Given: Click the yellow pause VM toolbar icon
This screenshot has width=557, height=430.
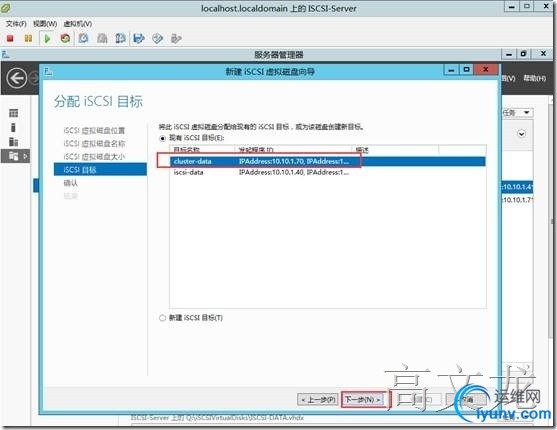Looking at the screenshot, I should (28, 38).
